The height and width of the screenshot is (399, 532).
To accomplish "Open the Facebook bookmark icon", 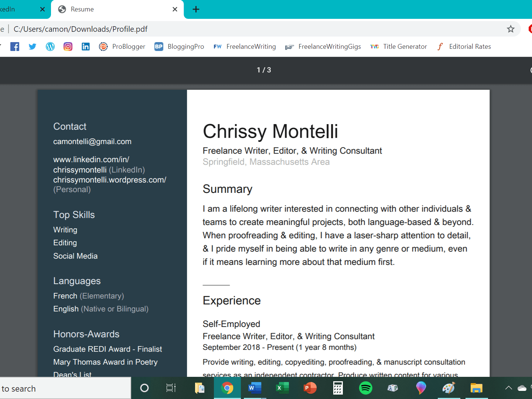I will coord(15,47).
